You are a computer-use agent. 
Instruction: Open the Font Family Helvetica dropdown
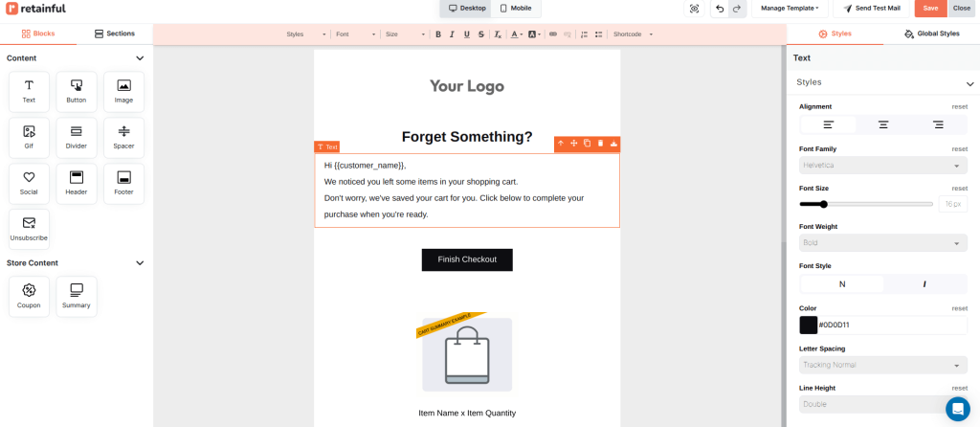(883, 165)
